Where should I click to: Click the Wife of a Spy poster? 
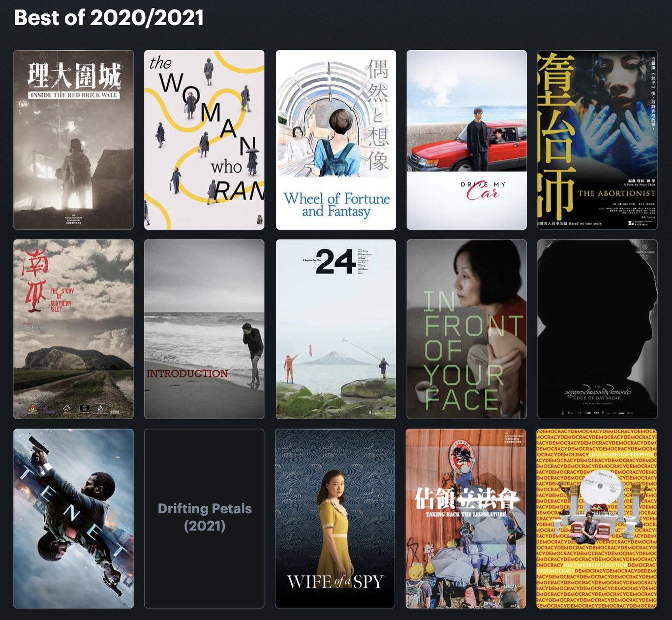pyautogui.click(x=336, y=519)
